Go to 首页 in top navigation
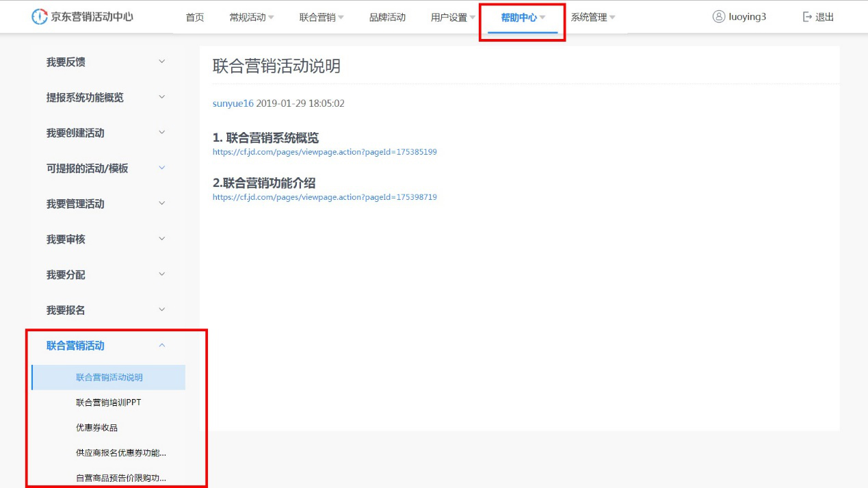The image size is (868, 488). 195,17
